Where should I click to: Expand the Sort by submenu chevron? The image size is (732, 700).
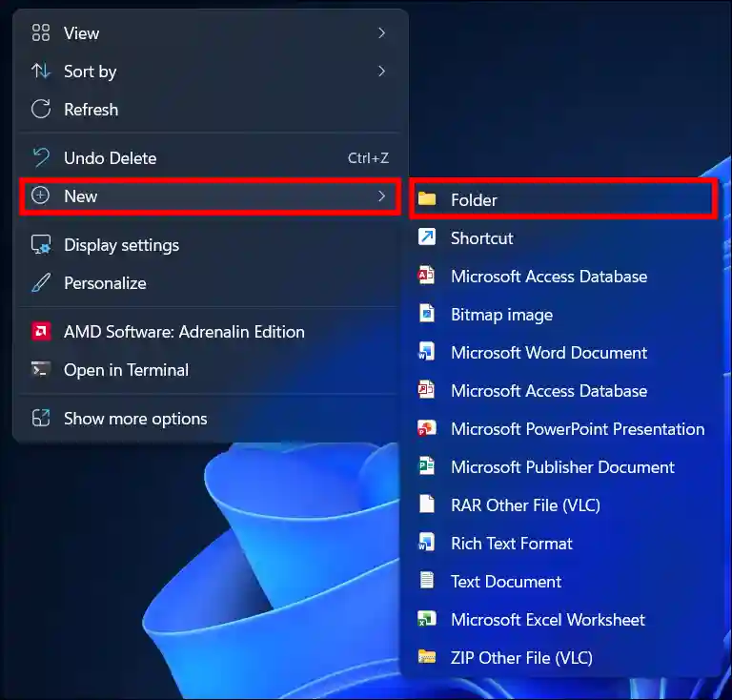click(382, 71)
